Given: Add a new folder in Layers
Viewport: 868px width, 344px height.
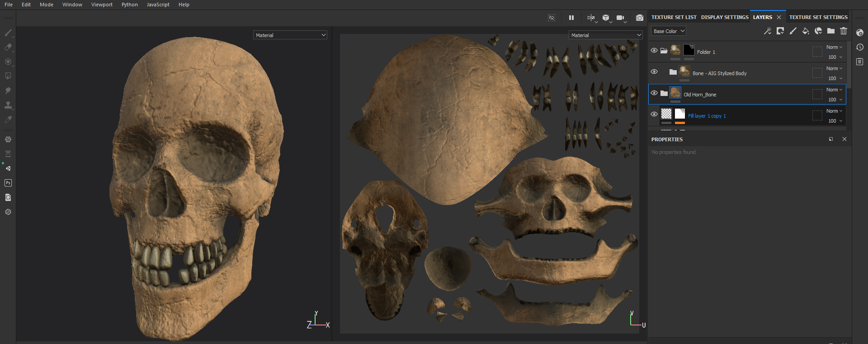Looking at the screenshot, I should (831, 31).
